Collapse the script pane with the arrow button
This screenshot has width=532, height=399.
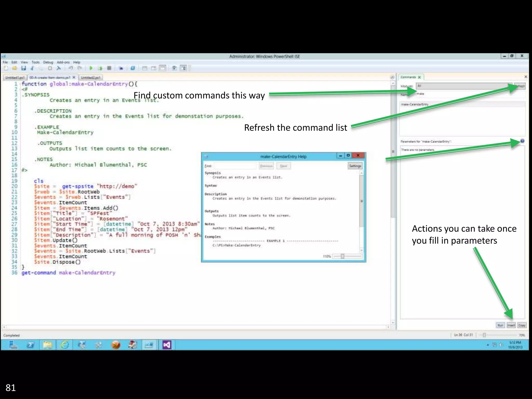392,77
